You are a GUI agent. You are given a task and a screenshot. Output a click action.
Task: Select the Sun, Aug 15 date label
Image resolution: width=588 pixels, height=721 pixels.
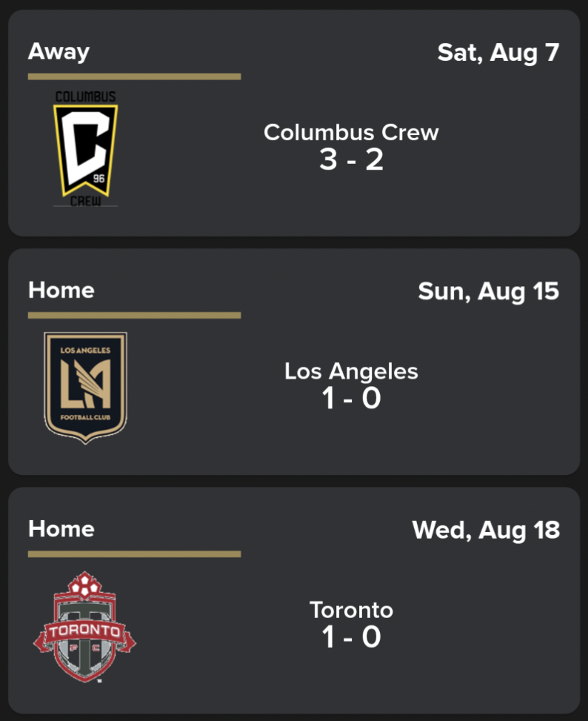[x=489, y=292]
